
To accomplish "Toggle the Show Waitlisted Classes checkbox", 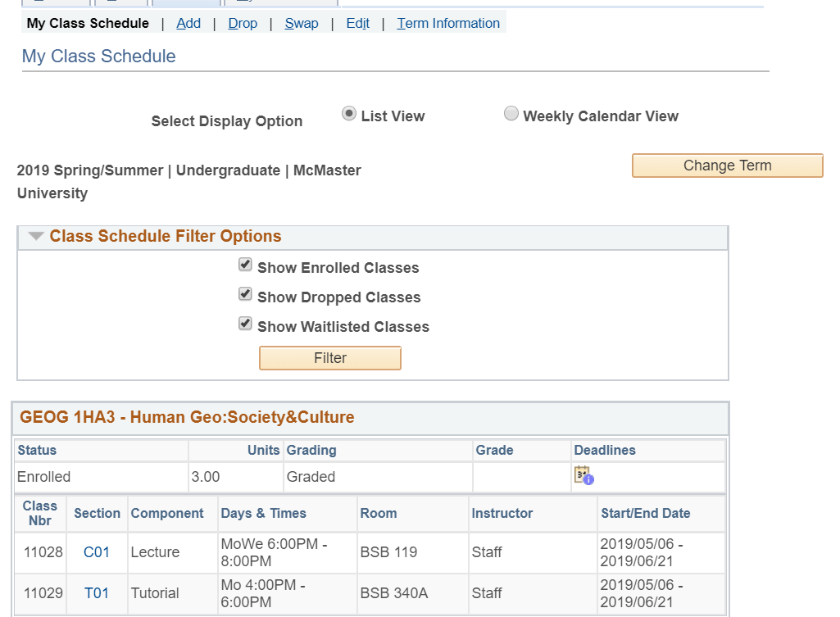I will (x=245, y=324).
